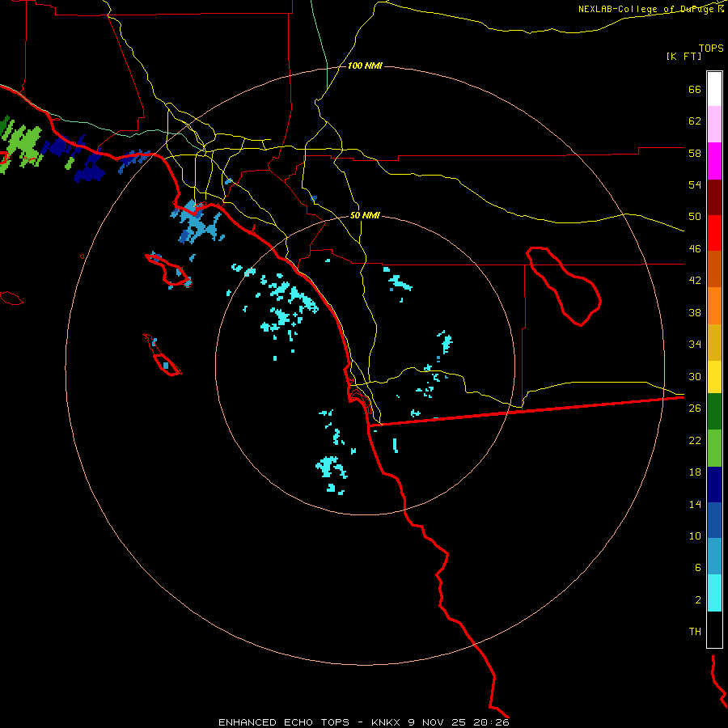Click the '9 NOV 25 20:26' timestamp
Viewport: 728px width, 728px height.
[459, 722]
